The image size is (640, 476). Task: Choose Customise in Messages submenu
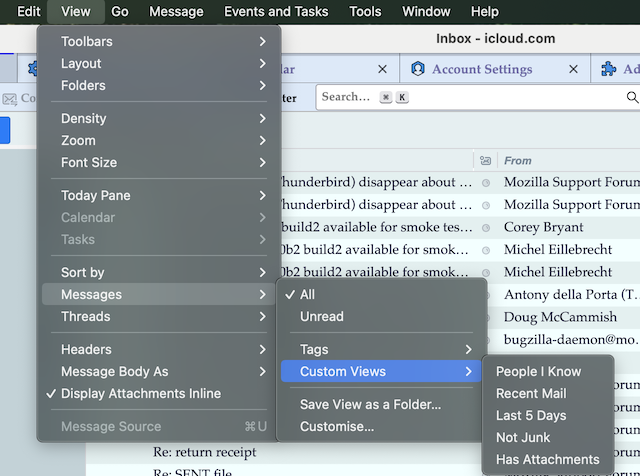click(x=381, y=427)
